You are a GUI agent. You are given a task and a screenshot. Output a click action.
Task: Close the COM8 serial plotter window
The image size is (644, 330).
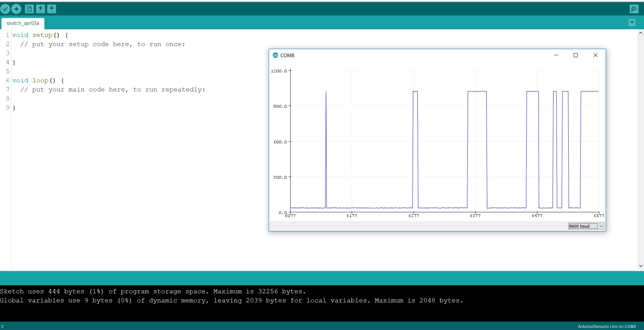[596, 55]
